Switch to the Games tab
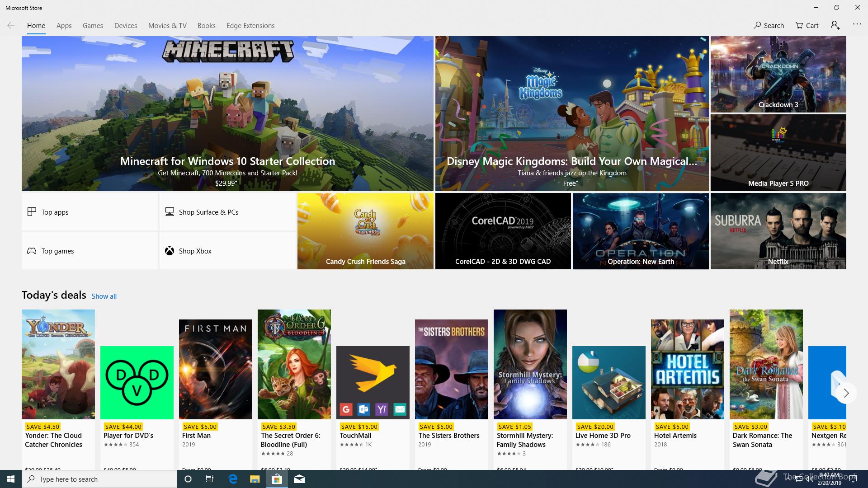The height and width of the screenshot is (488, 868). pos(93,26)
